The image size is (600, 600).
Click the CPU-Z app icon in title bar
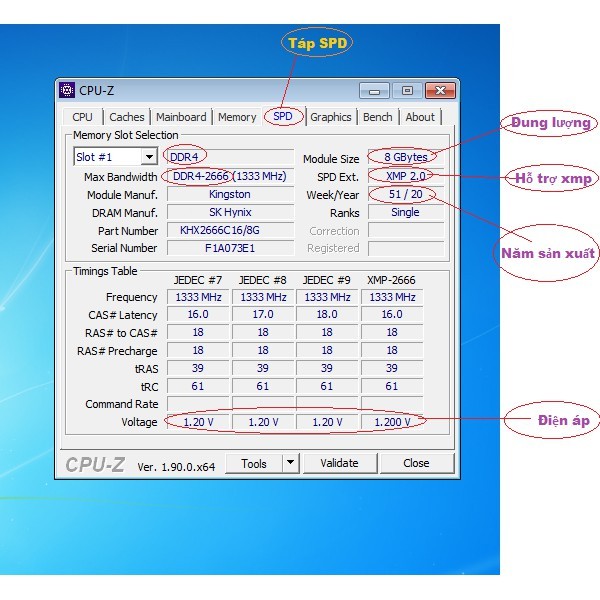click(x=68, y=90)
